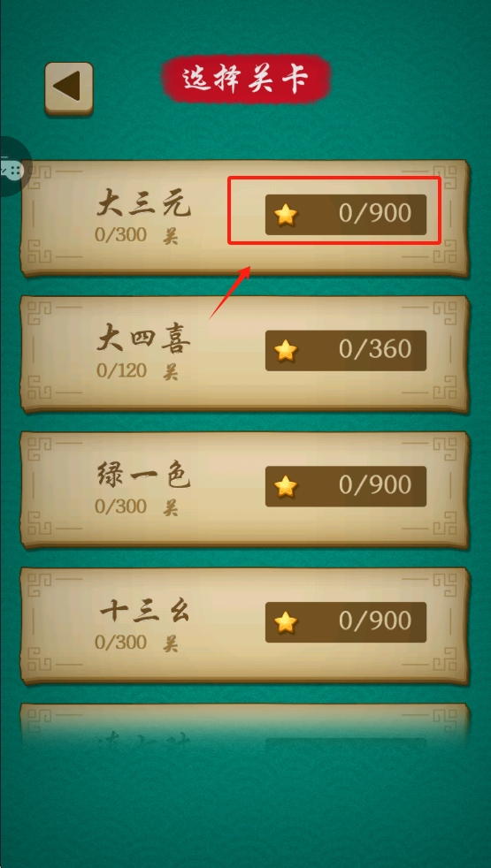
Task: Select the 大四喜 level pack title
Action: (x=143, y=339)
